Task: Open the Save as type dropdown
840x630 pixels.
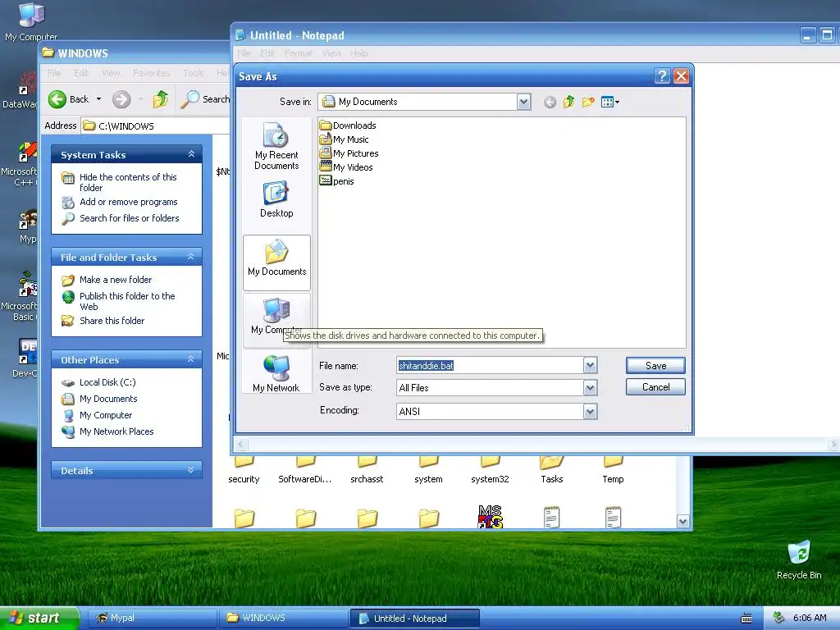Action: 590,387
